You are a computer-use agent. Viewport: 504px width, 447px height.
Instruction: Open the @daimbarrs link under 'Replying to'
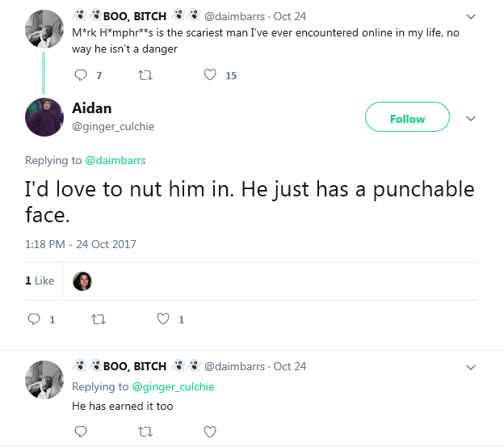tap(115, 160)
